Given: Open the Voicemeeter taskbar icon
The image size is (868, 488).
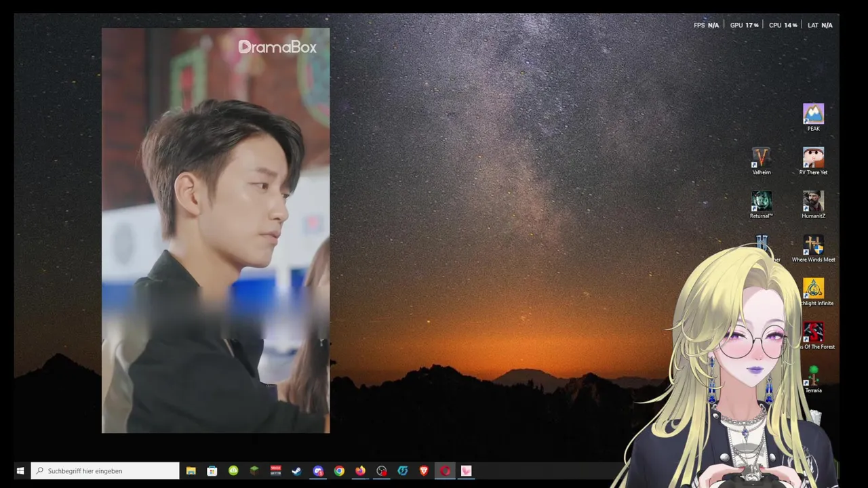Looking at the screenshot, I should point(276,470).
